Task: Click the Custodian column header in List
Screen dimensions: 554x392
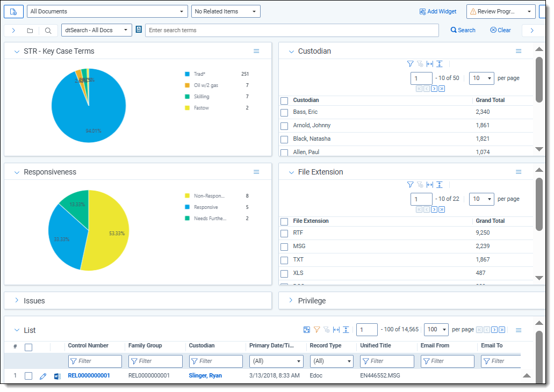Action: pyautogui.click(x=202, y=345)
